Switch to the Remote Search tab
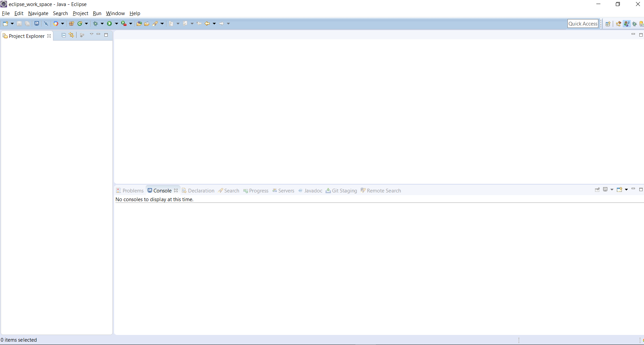 (381, 190)
